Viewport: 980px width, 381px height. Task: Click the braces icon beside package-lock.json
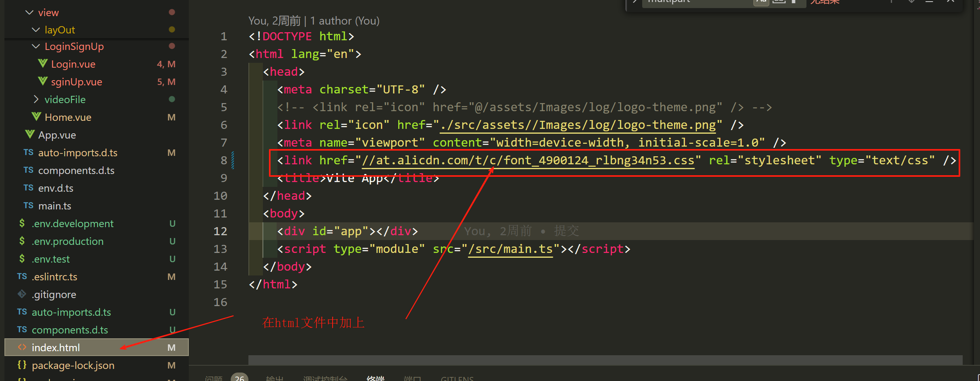click(22, 365)
